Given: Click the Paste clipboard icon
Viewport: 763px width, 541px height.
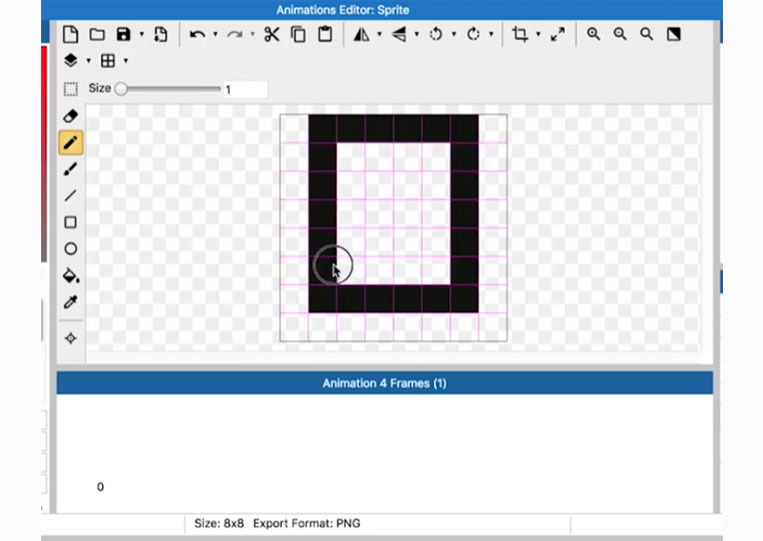Looking at the screenshot, I should 325,34.
